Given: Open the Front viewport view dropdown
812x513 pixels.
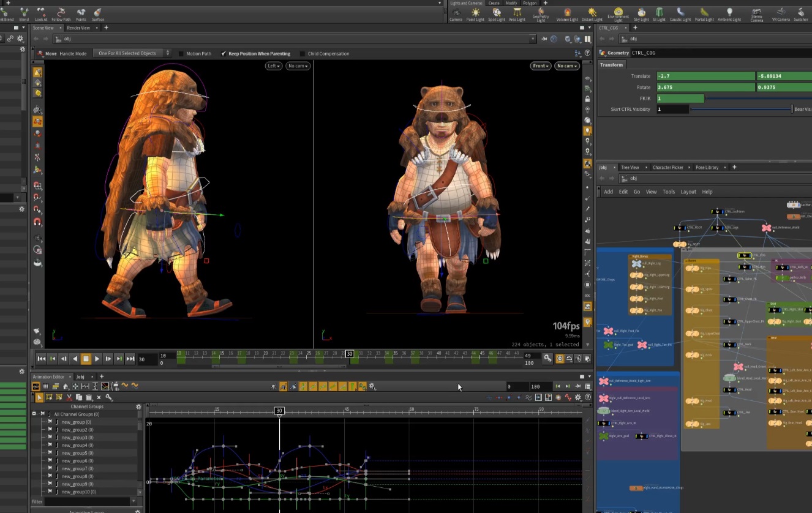Looking at the screenshot, I should [x=540, y=66].
